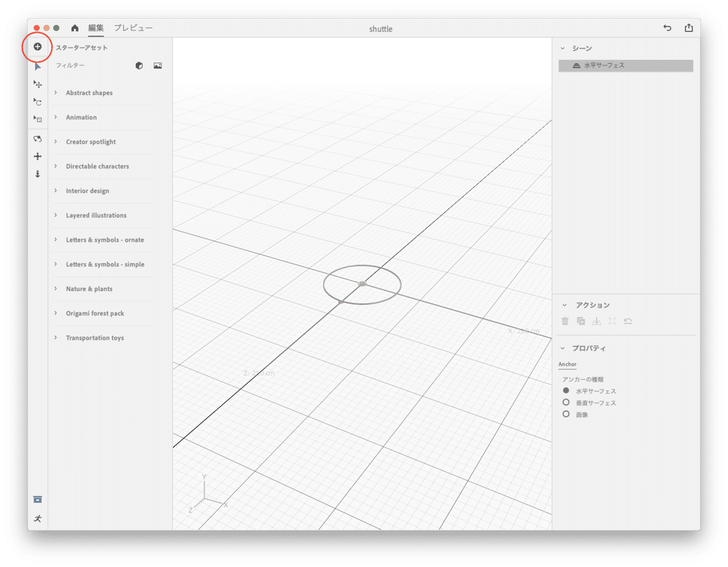The width and height of the screenshot is (728, 567).
Task: Select the pan camera tool
Action: click(38, 156)
